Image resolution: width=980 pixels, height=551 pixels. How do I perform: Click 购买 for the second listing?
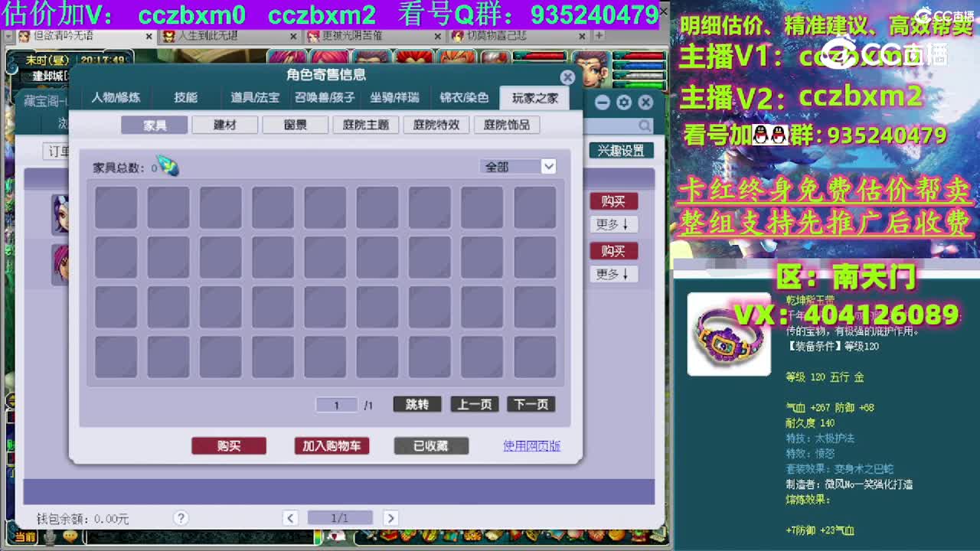click(613, 251)
